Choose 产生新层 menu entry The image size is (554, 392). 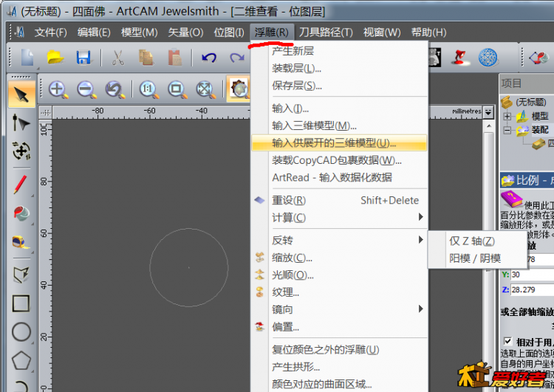pos(339,51)
